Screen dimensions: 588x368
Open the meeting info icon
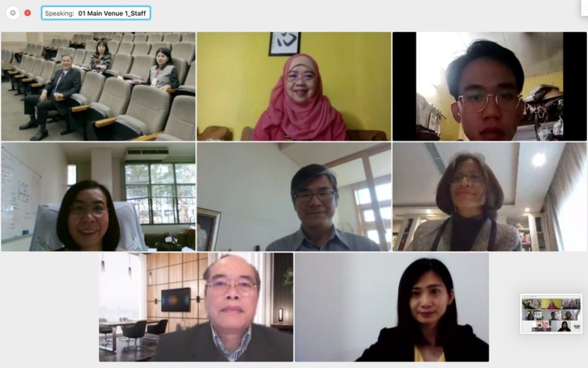point(13,13)
